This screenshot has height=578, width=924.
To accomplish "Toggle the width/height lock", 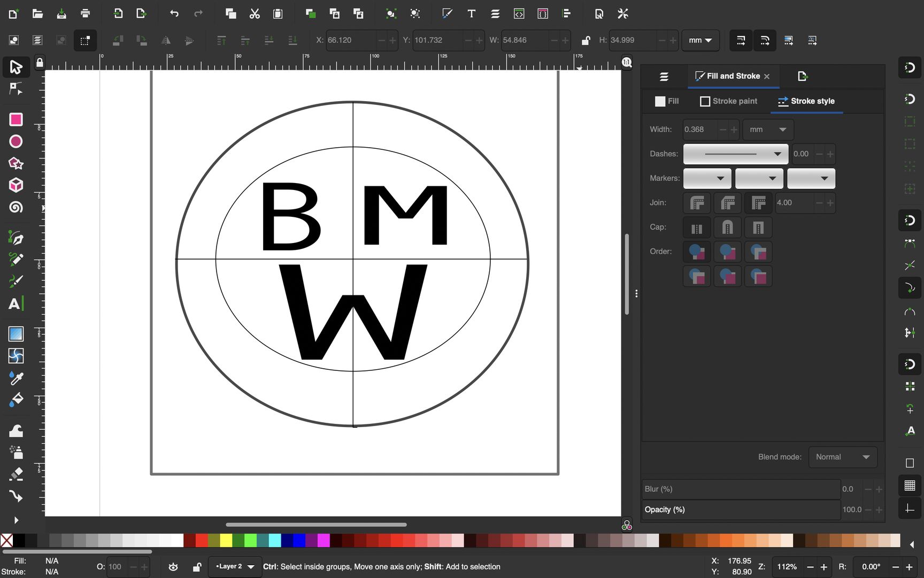I will [586, 40].
